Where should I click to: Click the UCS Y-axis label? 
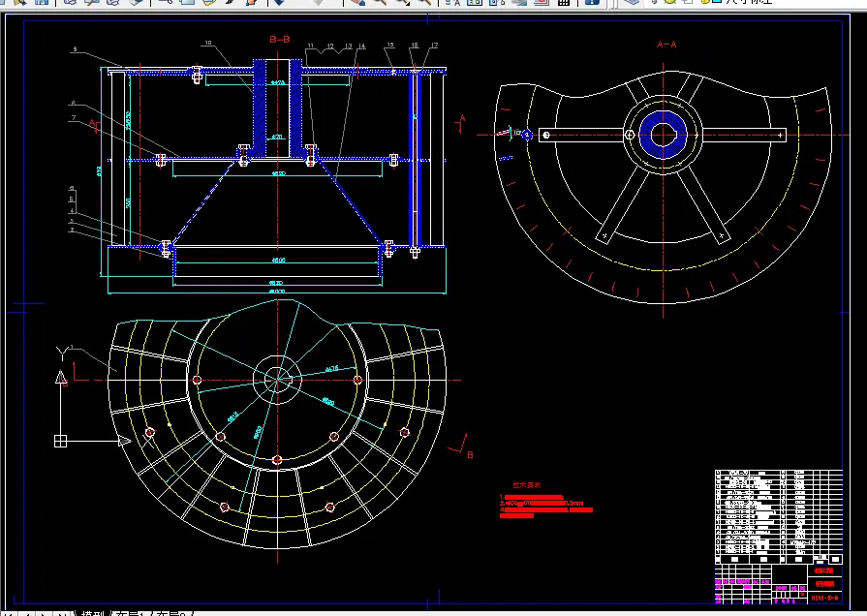point(62,352)
